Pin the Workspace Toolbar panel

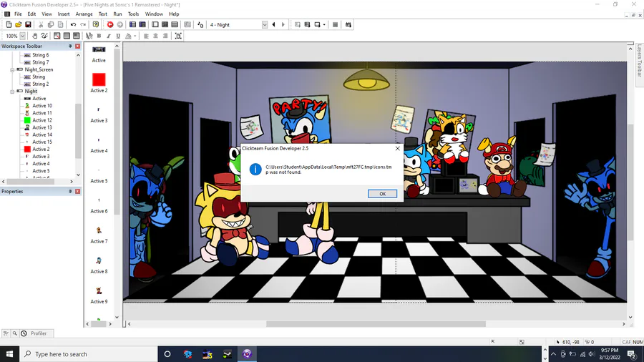click(x=70, y=47)
